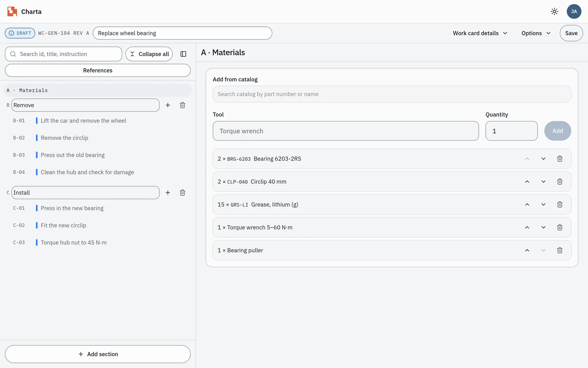The height and width of the screenshot is (368, 588).
Task: Collapse all sections
Action: click(149, 54)
